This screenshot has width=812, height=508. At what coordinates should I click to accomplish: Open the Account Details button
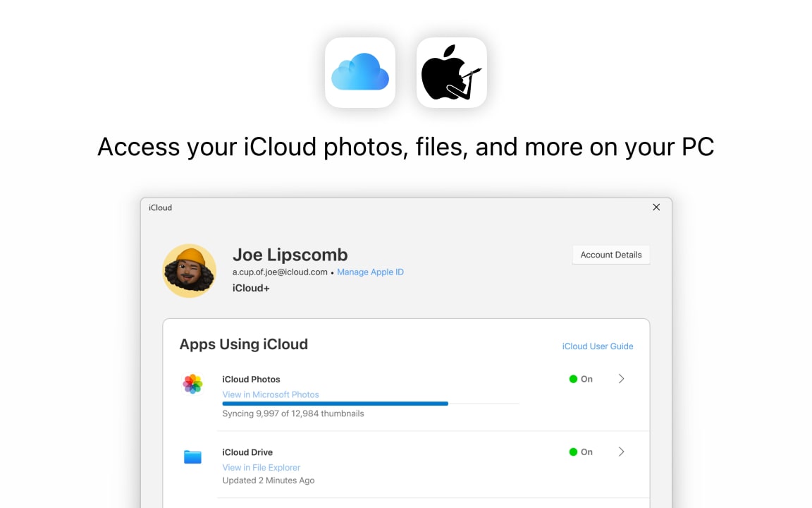click(x=610, y=255)
